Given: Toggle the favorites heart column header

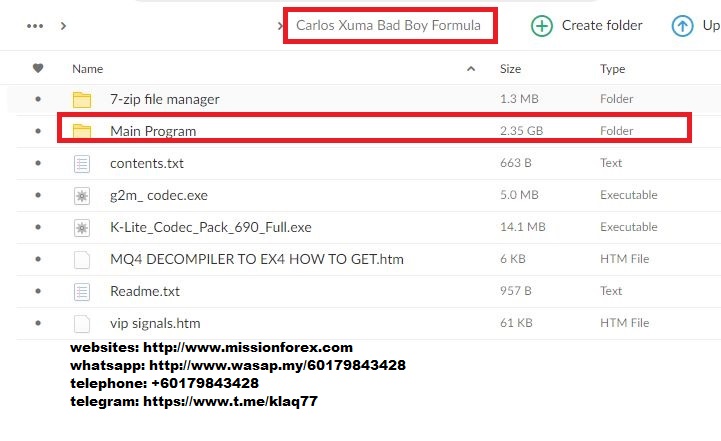Looking at the screenshot, I should (x=38, y=69).
